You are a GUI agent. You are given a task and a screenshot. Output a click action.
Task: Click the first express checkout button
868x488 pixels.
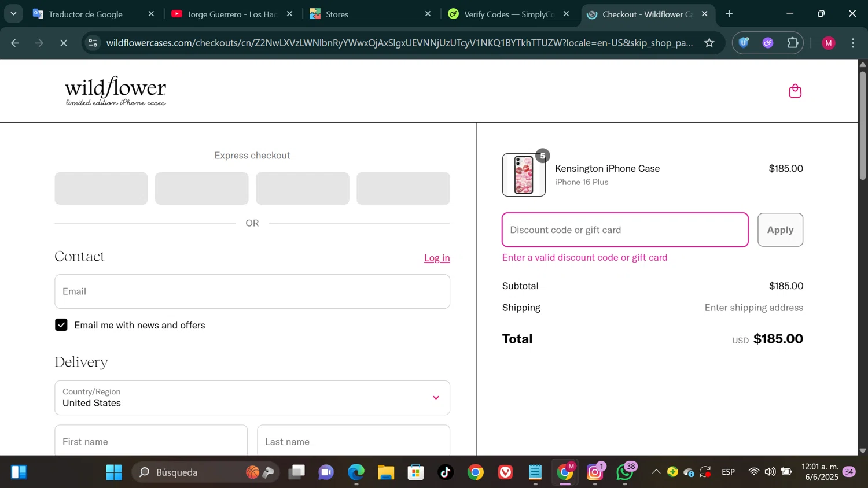click(x=101, y=188)
